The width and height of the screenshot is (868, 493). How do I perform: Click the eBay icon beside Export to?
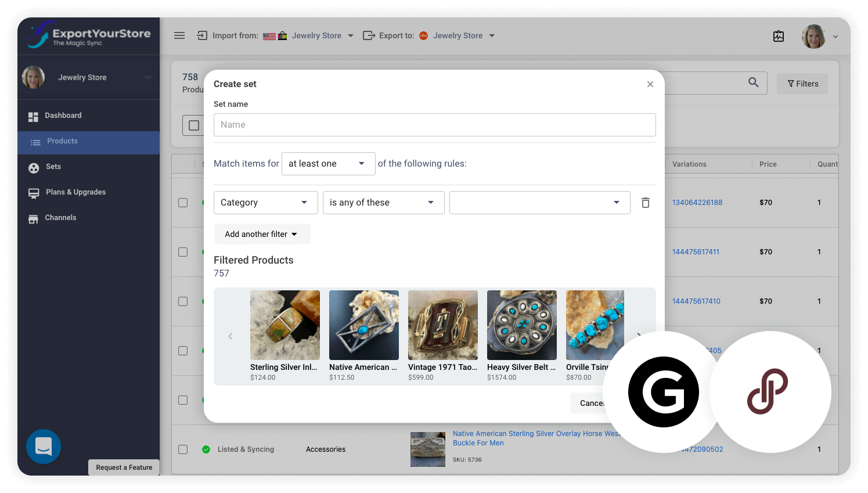point(424,35)
